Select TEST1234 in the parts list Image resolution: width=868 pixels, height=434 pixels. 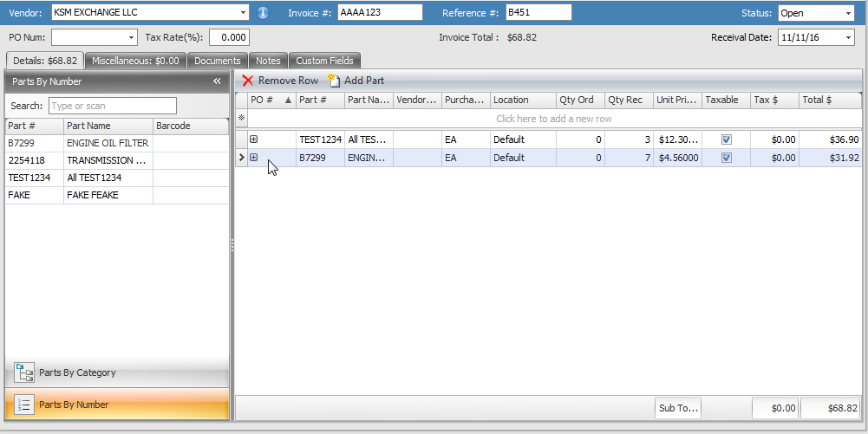pyautogui.click(x=117, y=178)
